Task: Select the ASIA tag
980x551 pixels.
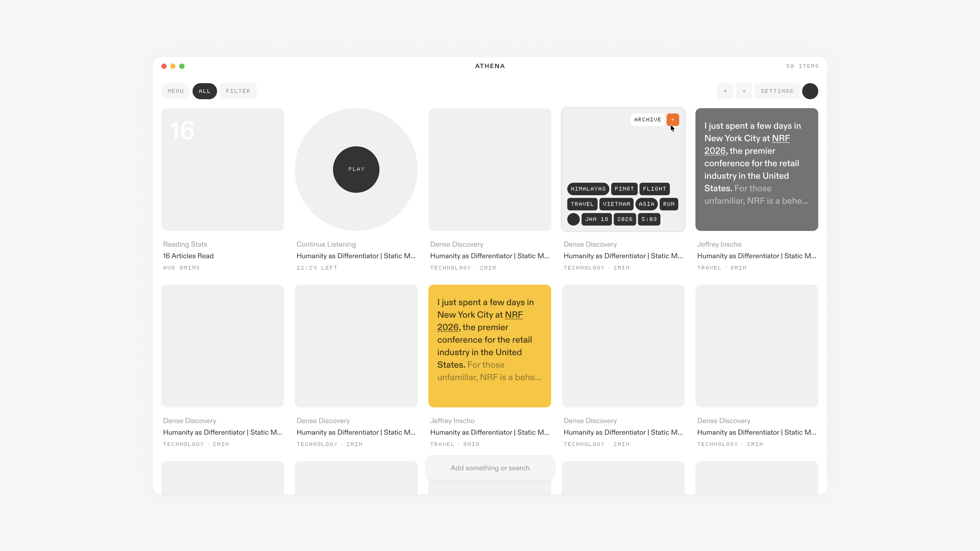Action: click(x=646, y=204)
